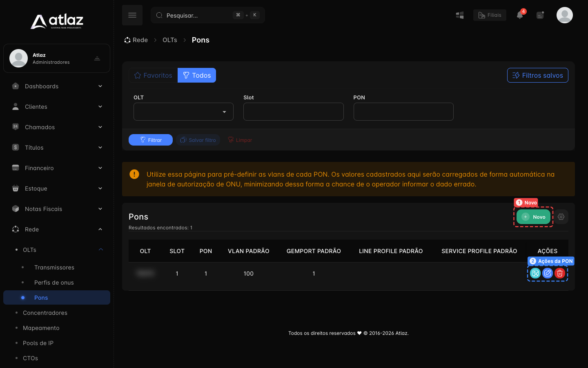Expand the Notas Fiscais menu chevron
This screenshot has width=588, height=368.
100,209
